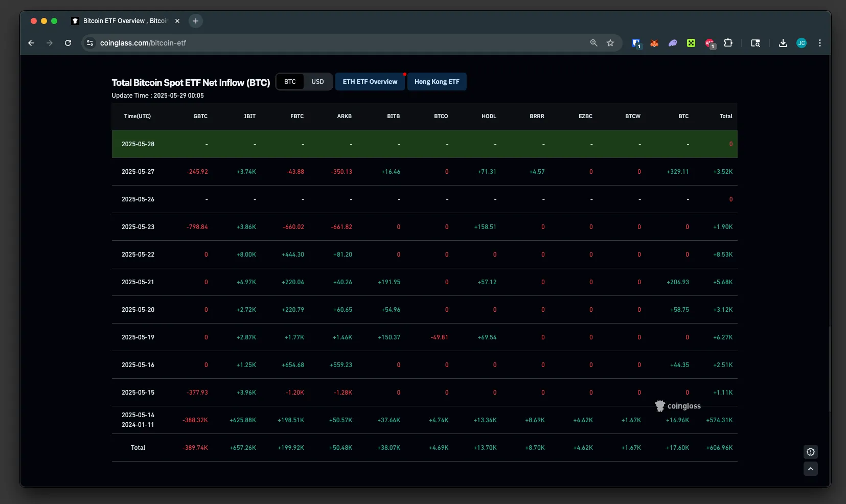Open the Hong Kong ETF page

(x=437, y=82)
